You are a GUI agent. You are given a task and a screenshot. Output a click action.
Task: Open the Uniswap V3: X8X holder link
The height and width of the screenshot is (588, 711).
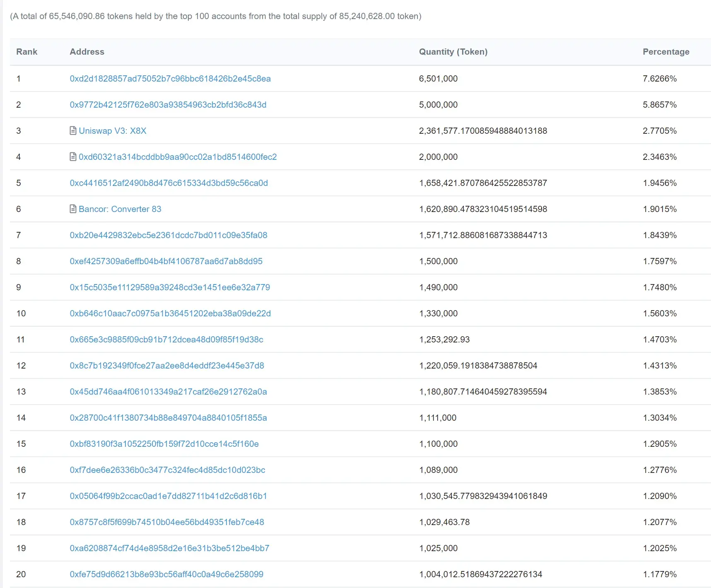click(x=113, y=131)
